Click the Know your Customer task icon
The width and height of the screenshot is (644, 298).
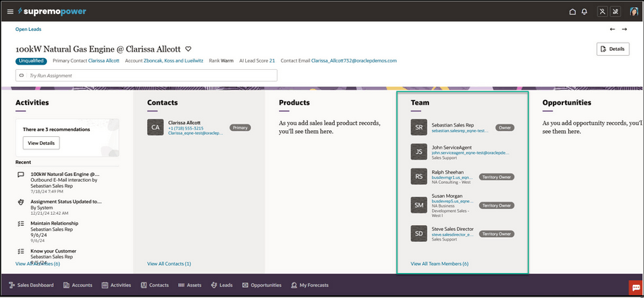21,251
